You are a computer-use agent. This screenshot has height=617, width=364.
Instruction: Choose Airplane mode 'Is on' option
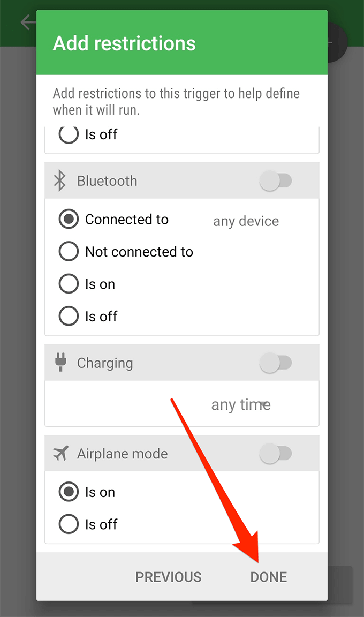coord(87,492)
